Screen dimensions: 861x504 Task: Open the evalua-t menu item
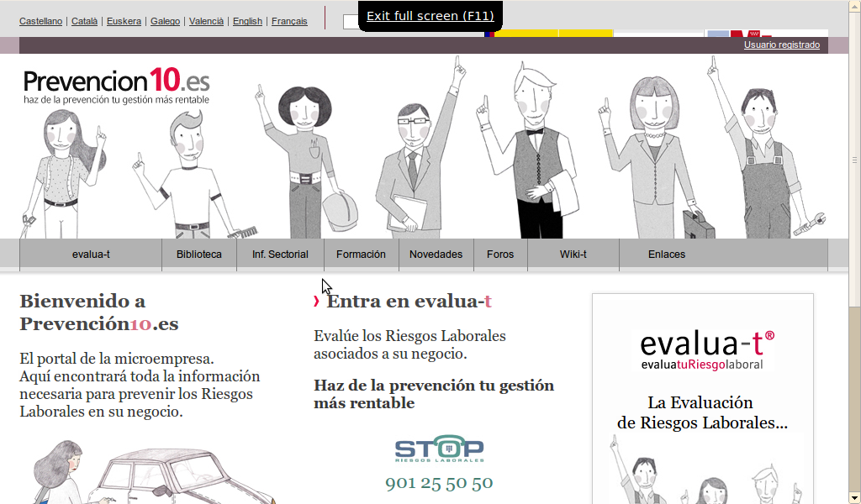(91, 255)
